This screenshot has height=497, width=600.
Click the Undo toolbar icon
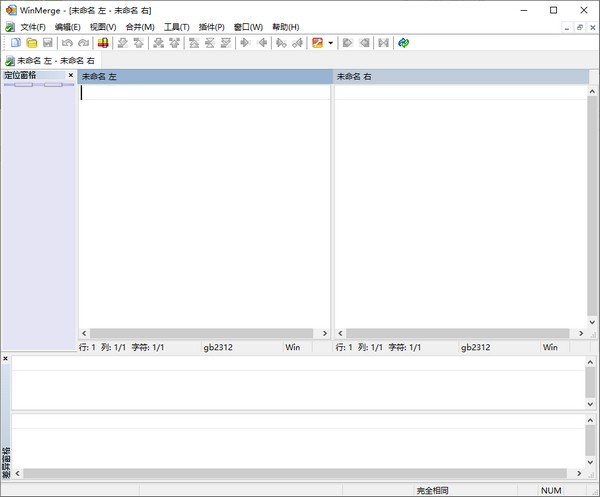coord(67,43)
